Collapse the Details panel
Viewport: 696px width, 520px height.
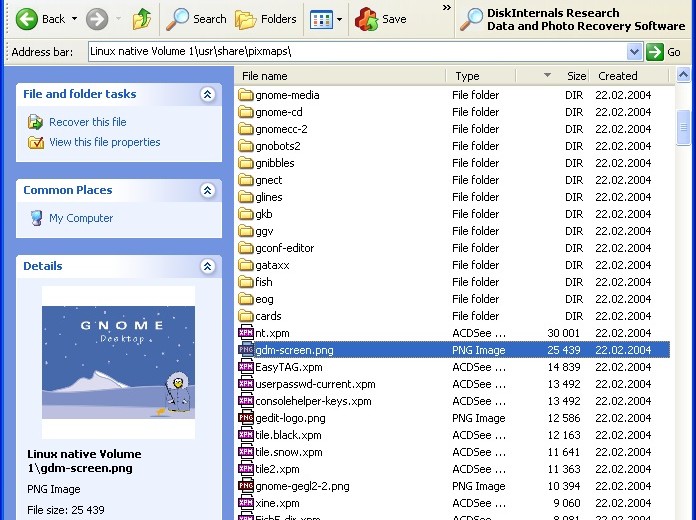tap(207, 266)
